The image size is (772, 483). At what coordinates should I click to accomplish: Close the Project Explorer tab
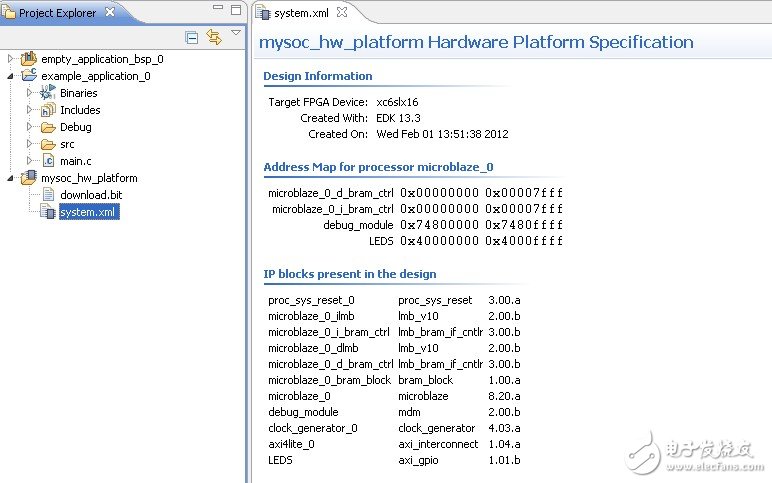[108, 13]
